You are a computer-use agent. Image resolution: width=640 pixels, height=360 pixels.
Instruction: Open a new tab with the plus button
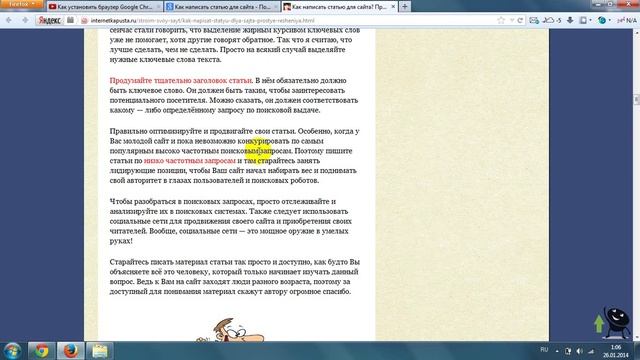click(x=405, y=7)
